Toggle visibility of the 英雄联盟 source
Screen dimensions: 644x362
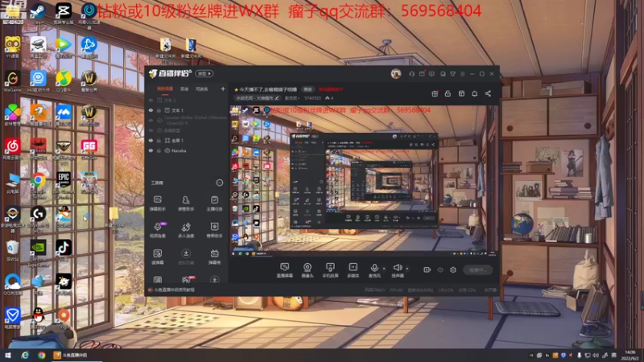click(x=151, y=130)
